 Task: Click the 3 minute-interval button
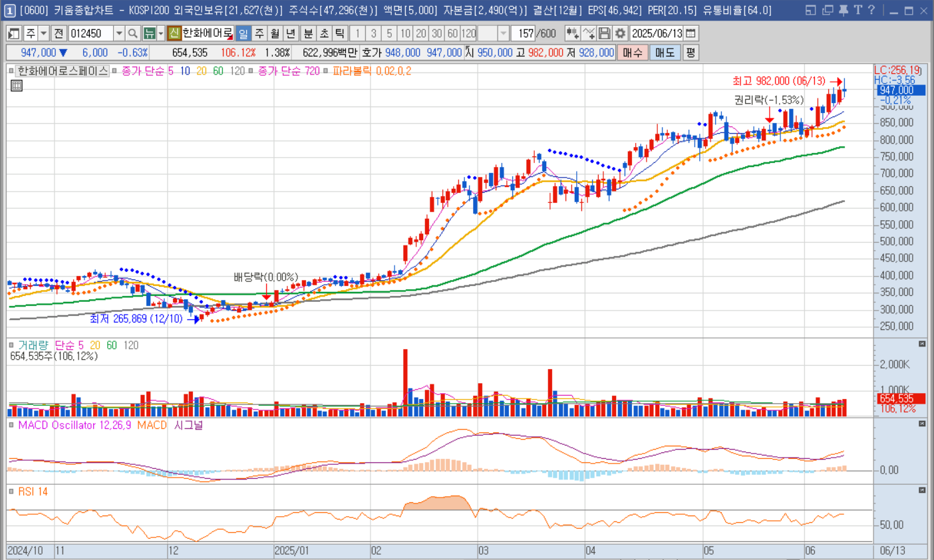click(373, 33)
